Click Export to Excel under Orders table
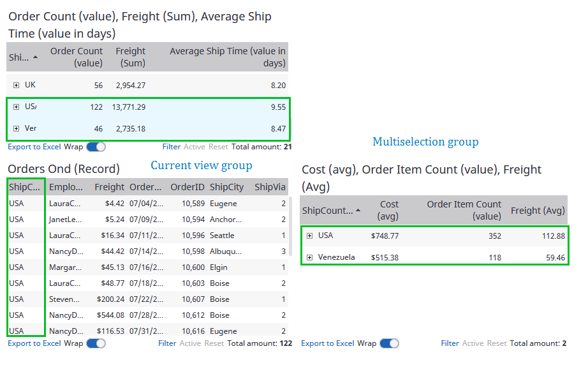 tap(34, 343)
